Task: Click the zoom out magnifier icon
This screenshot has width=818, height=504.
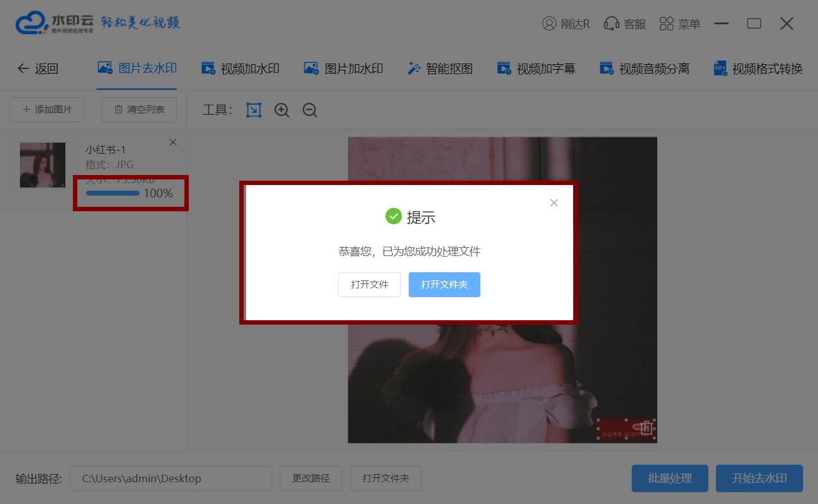Action: [x=310, y=110]
